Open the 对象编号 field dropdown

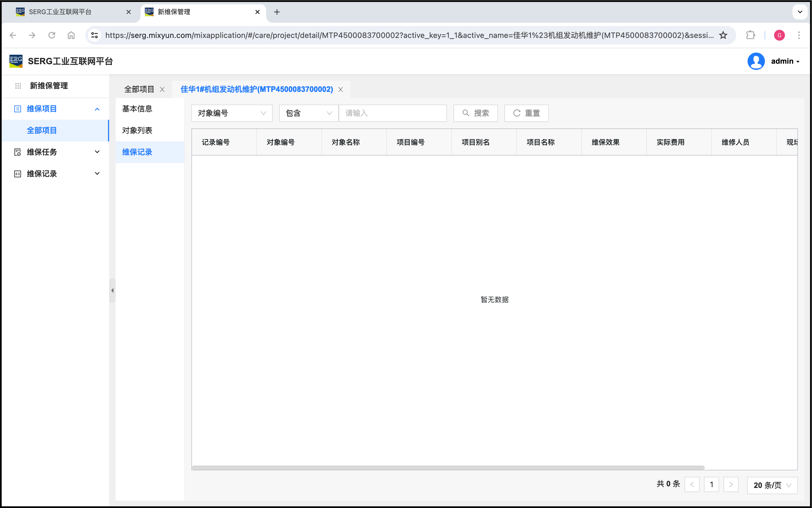pyautogui.click(x=231, y=113)
